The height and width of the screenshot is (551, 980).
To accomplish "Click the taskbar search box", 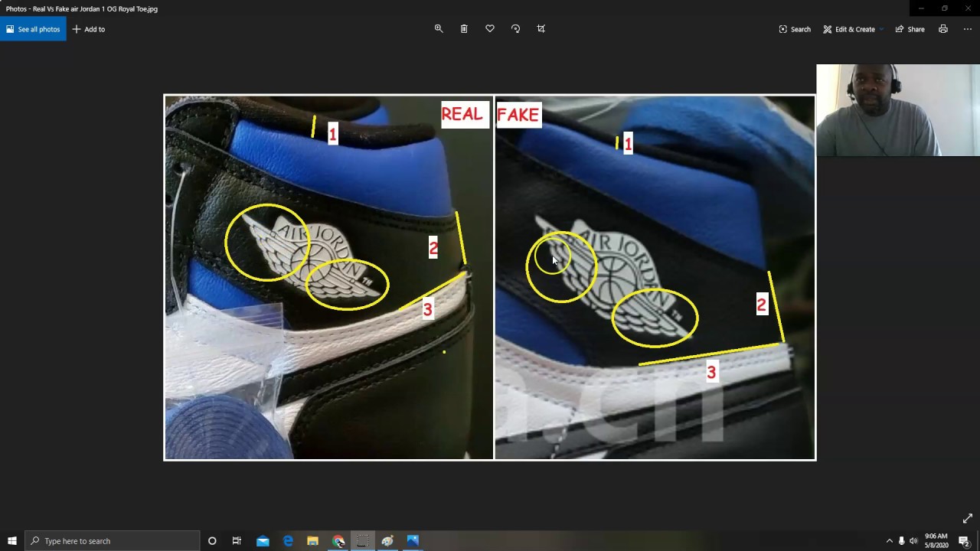I will [113, 541].
